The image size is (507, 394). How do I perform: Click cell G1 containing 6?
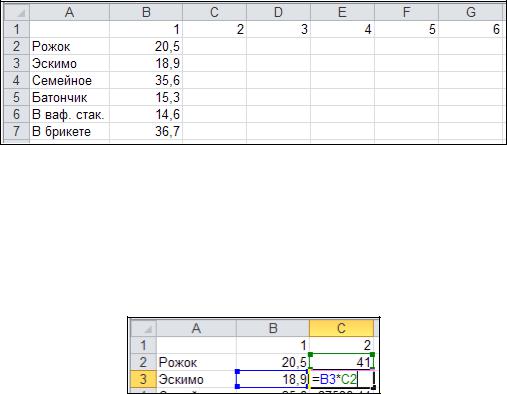coord(471,29)
